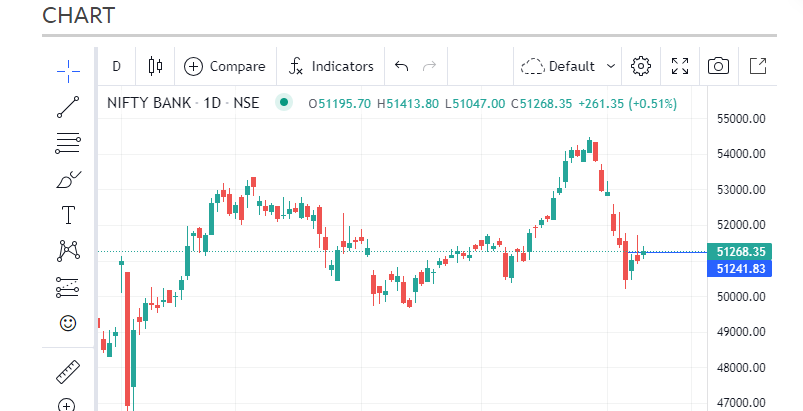Take a chart snapshot with camera
This screenshot has height=411, width=803.
coord(718,67)
